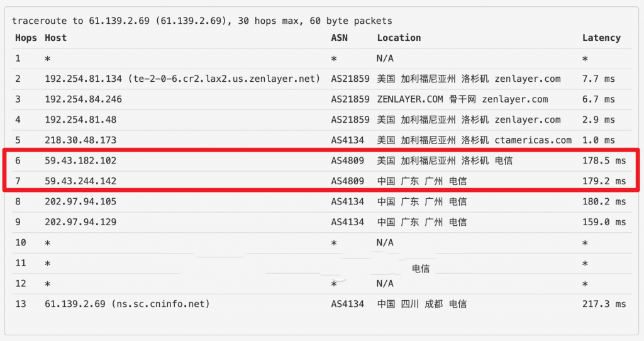Click the 178.5 ms latency value
Image resolution: width=644 pixels, height=341 pixels.
[604, 160]
